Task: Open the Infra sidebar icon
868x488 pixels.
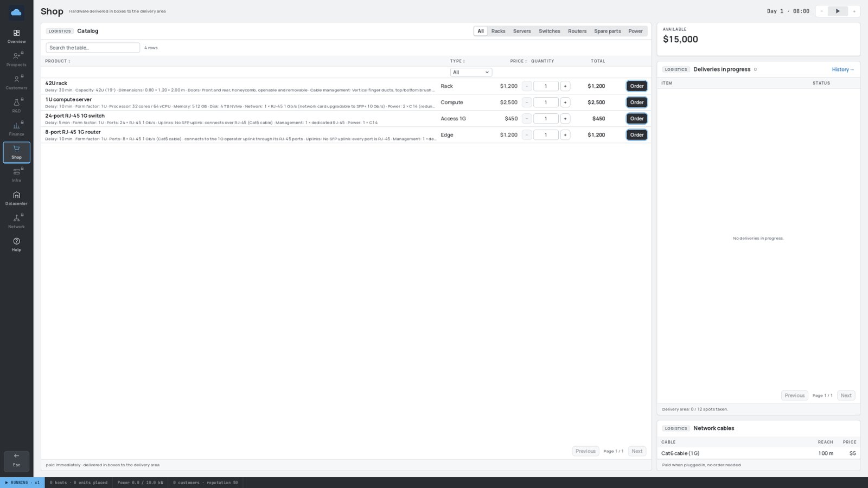Action: [16, 175]
